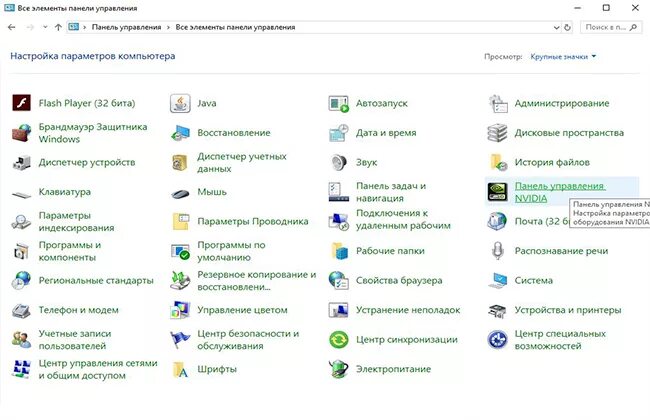Click the Центр управления сетями icon
Image resolution: width=650 pixels, height=420 pixels.
coord(21,369)
